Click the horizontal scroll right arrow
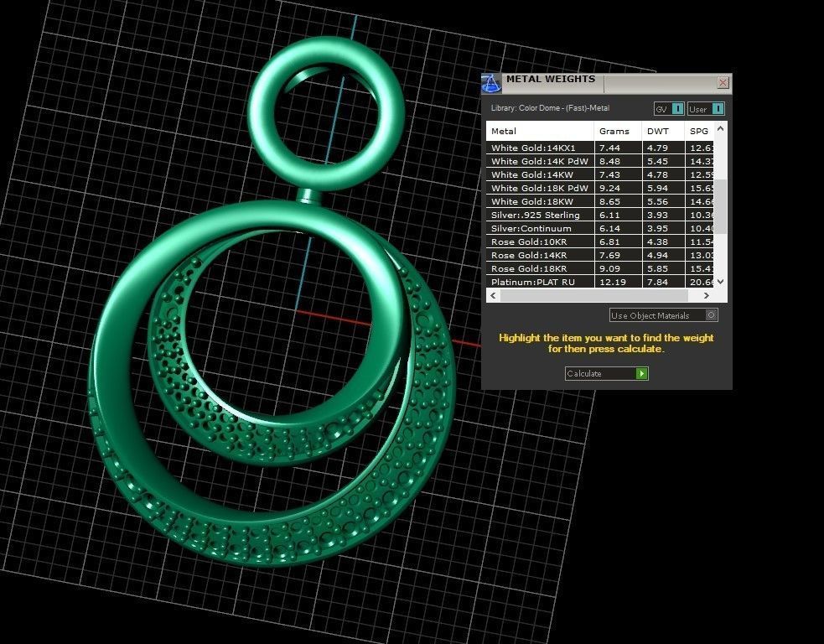Screen dimensions: 824x644 click(707, 295)
